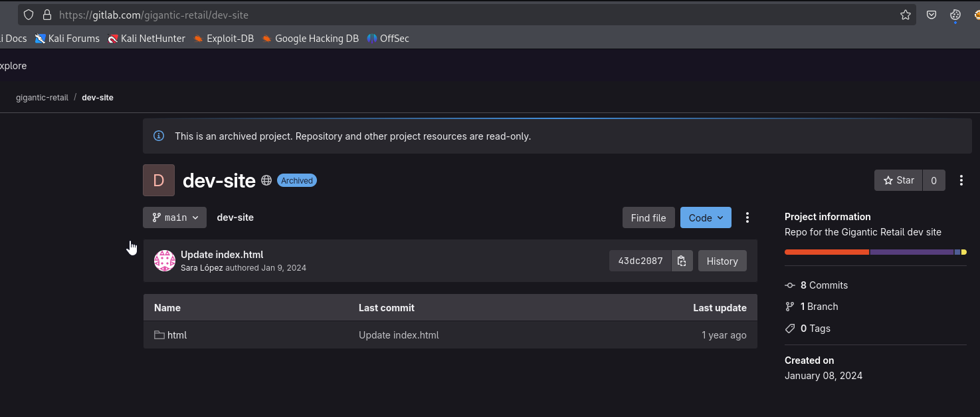Click the info icon in archived notice
The width and height of the screenshot is (980, 417).
click(159, 136)
